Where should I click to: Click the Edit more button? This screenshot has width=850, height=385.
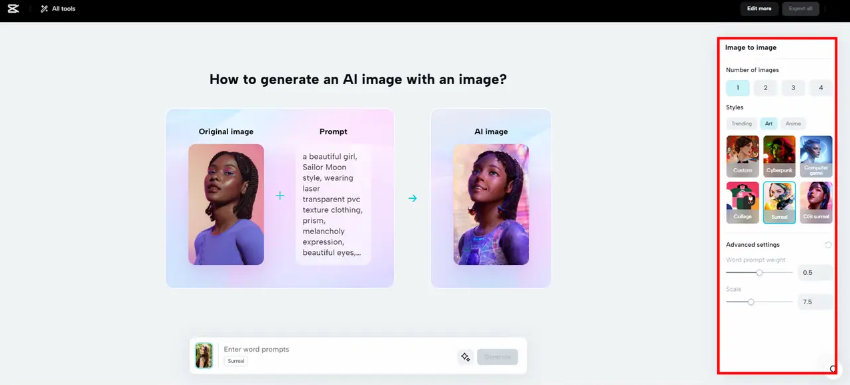[x=759, y=9]
